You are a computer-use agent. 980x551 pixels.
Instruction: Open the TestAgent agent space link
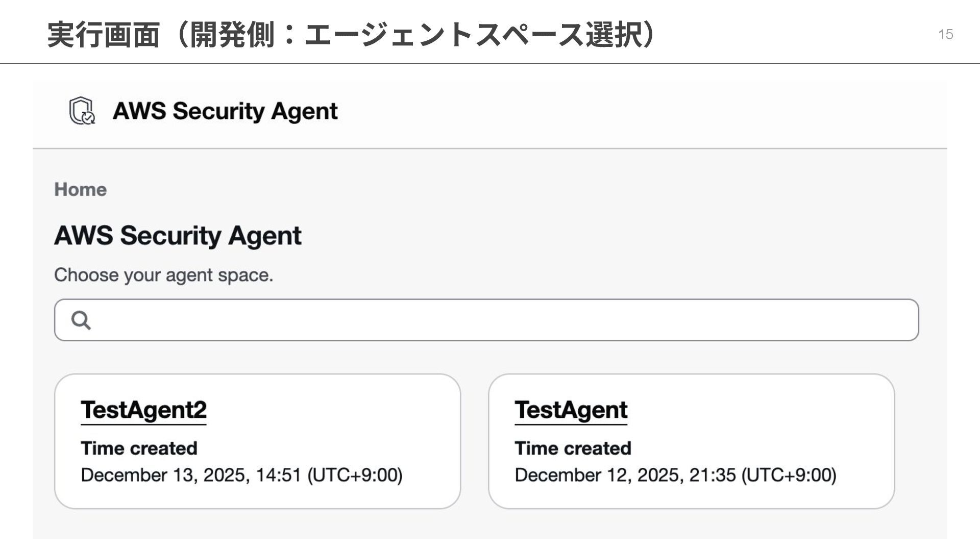(571, 410)
